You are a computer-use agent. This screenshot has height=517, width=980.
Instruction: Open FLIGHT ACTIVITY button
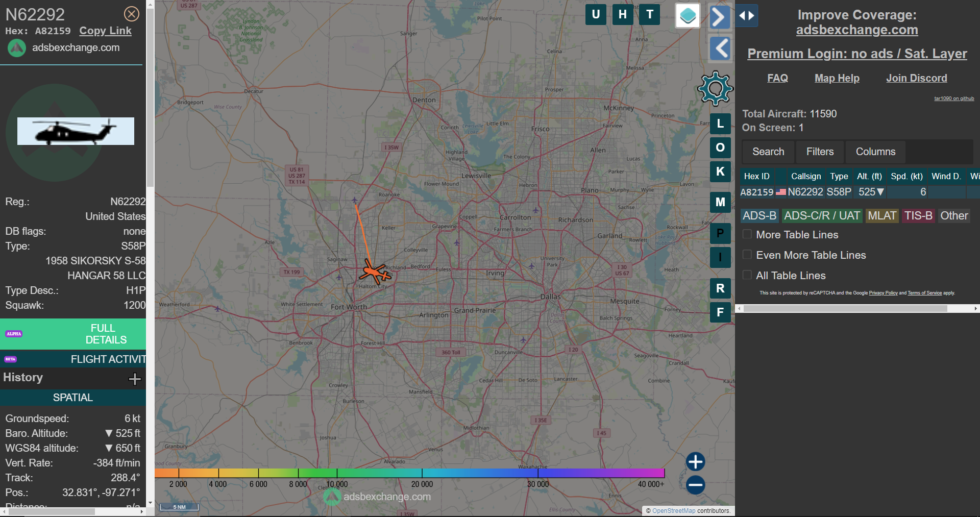coord(73,359)
